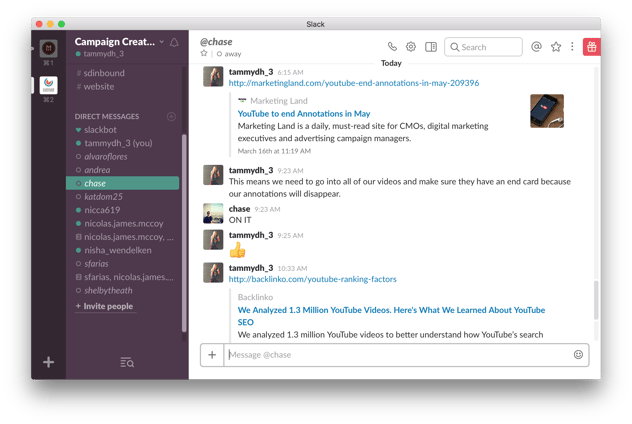Click tammydh_3 avatar on 6:15 AM message

[213, 77]
